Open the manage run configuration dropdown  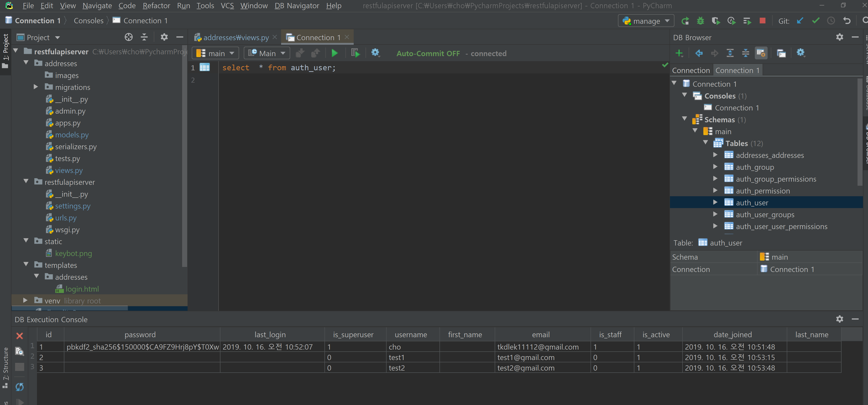pos(646,21)
